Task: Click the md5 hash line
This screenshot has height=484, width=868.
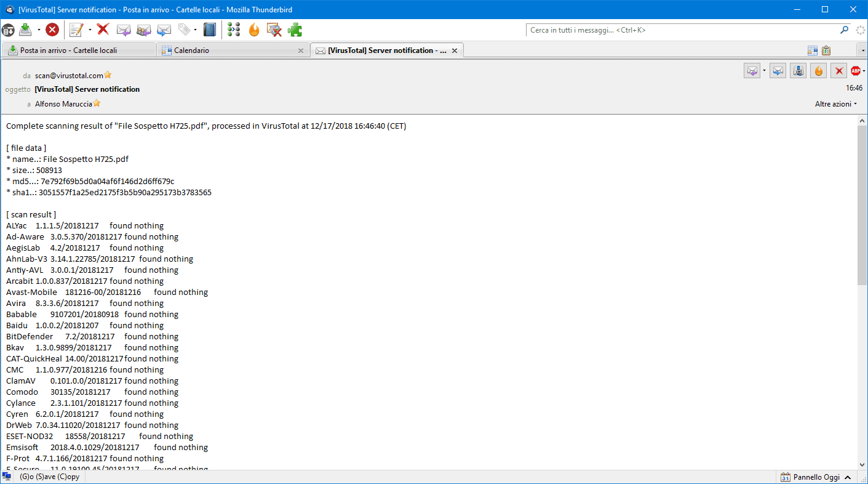Action: tap(90, 181)
